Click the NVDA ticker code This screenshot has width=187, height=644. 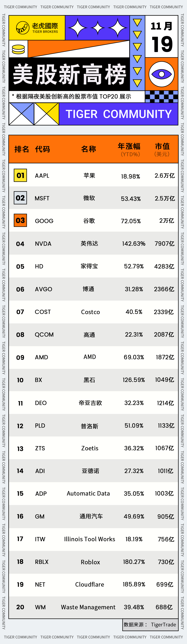(x=43, y=244)
